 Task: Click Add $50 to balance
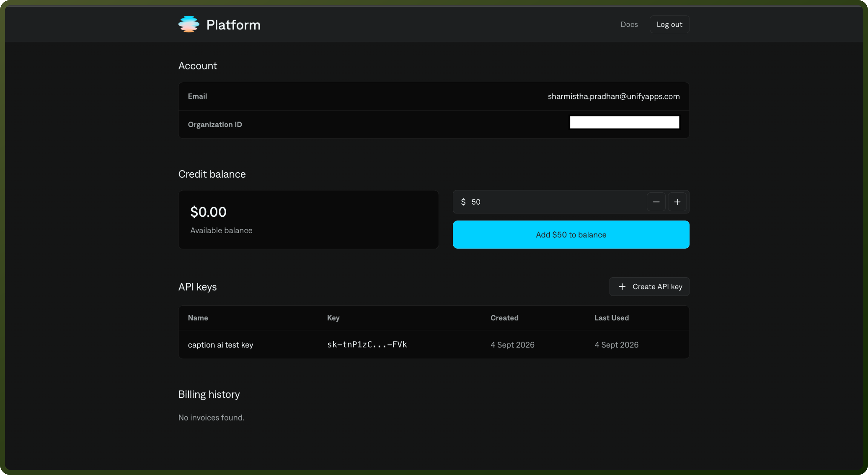coord(571,235)
